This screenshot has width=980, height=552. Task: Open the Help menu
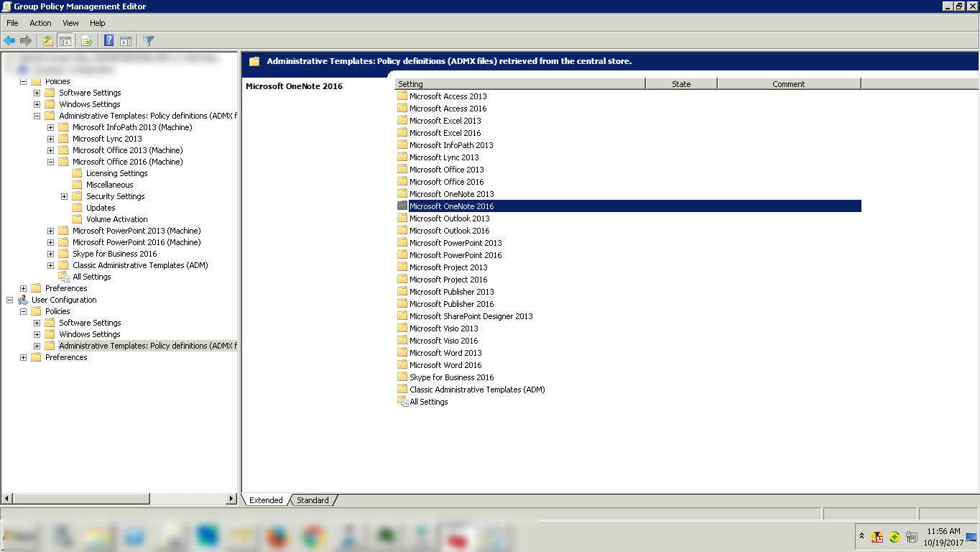click(x=97, y=23)
